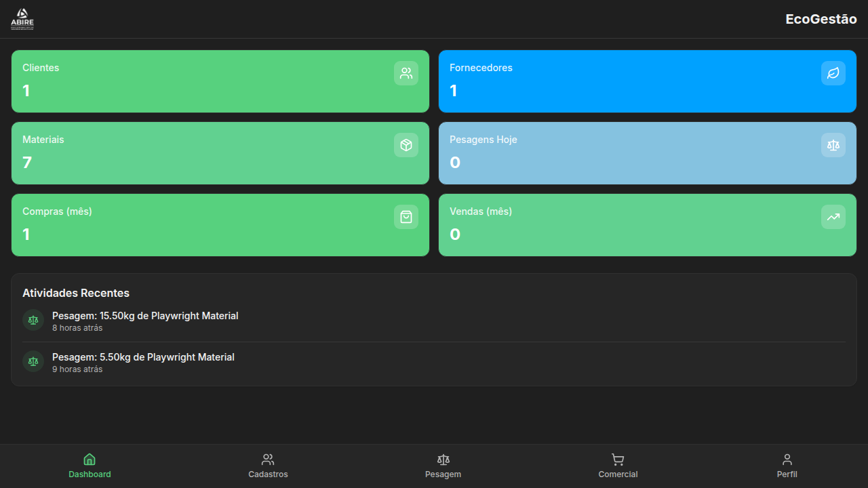Click the box icon on Materiais card
Screen dimensions: 868x488
pyautogui.click(x=406, y=145)
